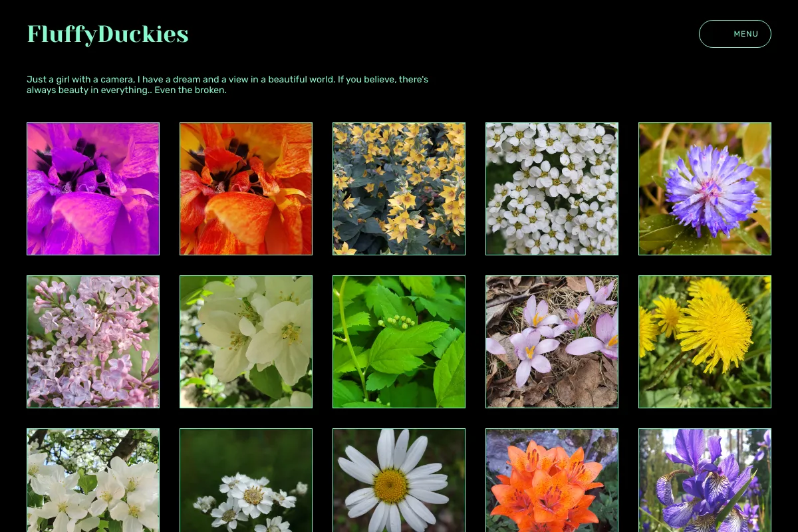Open the pink lilac photo
The height and width of the screenshot is (532, 798).
(93, 342)
